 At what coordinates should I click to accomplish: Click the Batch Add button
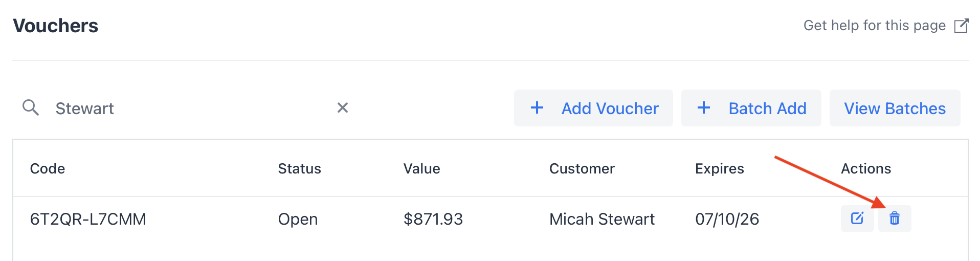pos(751,108)
